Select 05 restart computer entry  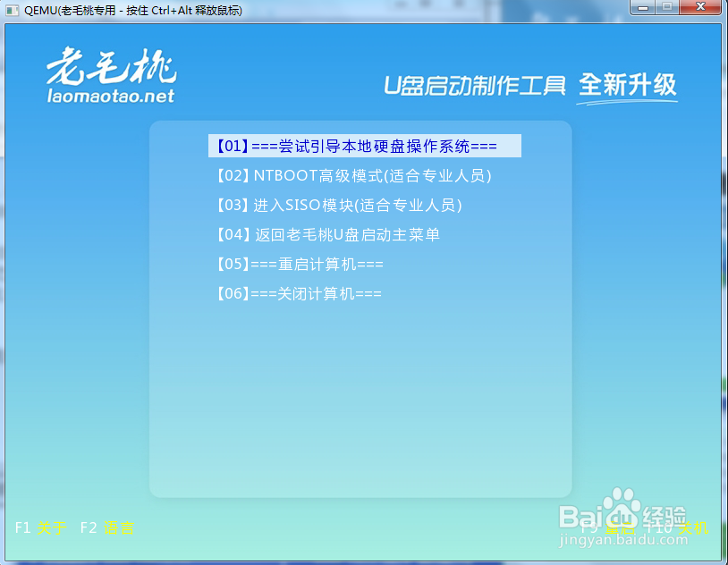tap(300, 264)
